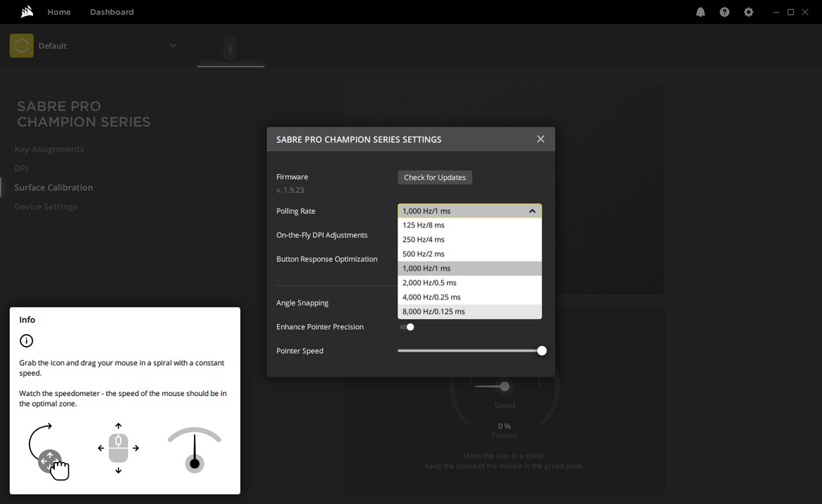Open the notifications bell
The height and width of the screenshot is (504, 822).
[x=700, y=12]
